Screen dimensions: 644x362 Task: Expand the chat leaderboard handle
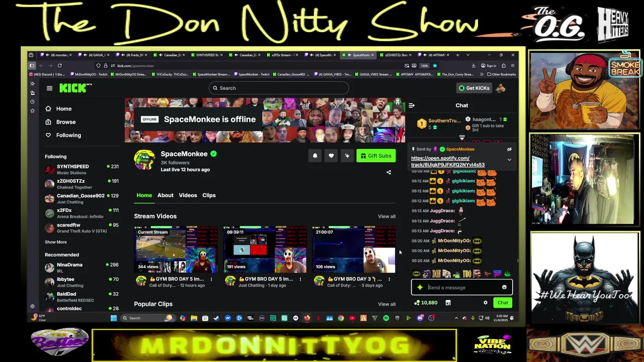pyautogui.click(x=462, y=137)
